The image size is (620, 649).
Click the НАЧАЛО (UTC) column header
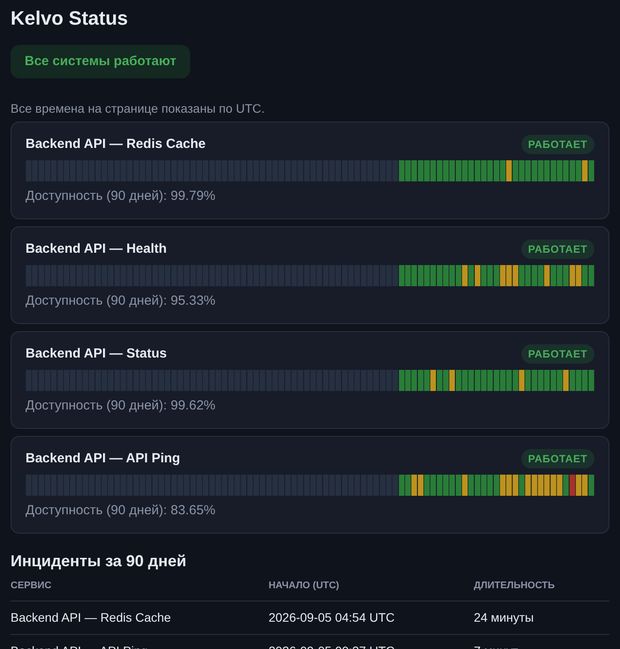pyautogui.click(x=304, y=585)
